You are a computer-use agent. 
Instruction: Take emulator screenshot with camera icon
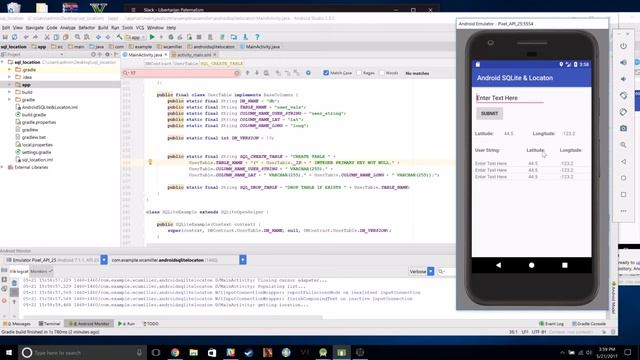[x=623, y=128]
